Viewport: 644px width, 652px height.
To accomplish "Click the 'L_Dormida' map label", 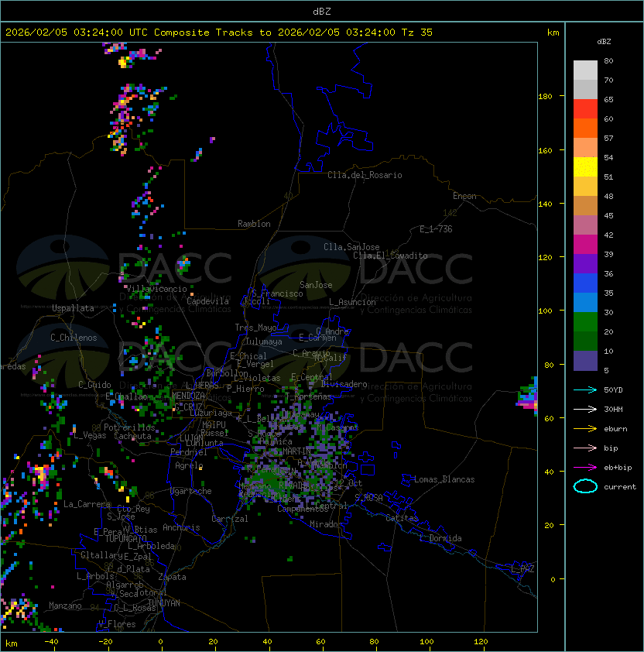I will pos(440,538).
